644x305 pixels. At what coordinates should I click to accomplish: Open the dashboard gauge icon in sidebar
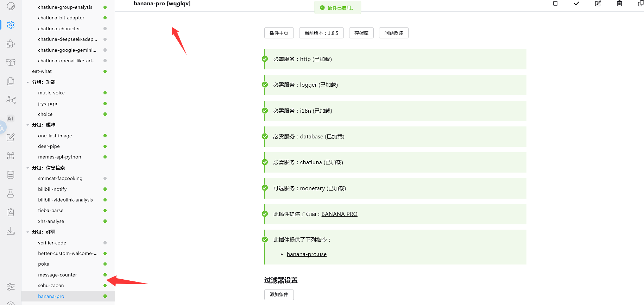[x=11, y=6]
